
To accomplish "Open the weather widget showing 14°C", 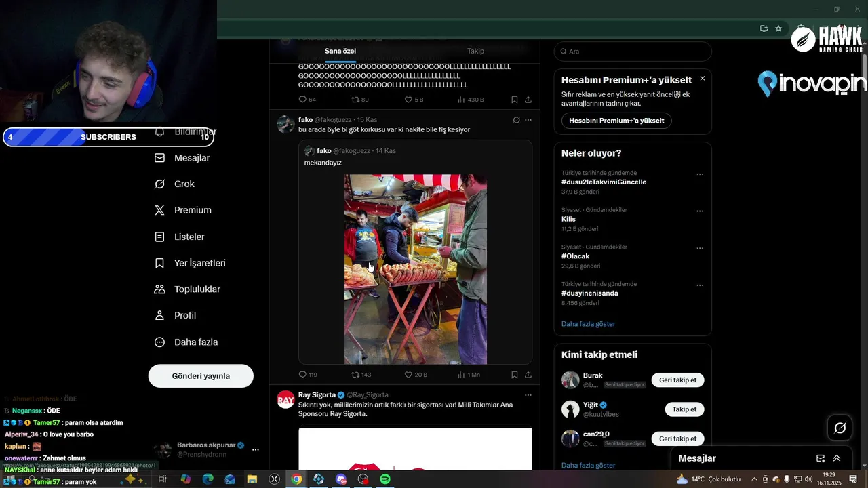I will [x=708, y=479].
